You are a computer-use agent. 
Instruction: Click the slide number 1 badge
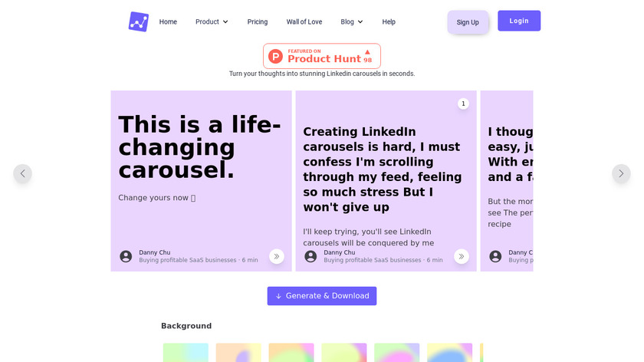463,104
